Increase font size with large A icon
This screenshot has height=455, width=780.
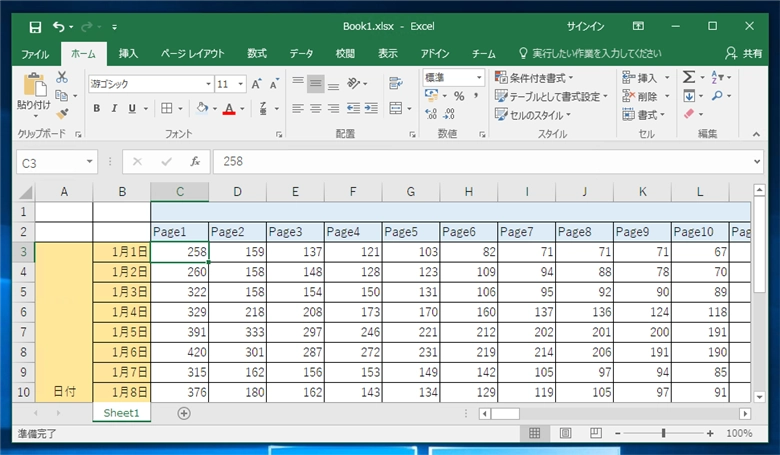point(256,84)
